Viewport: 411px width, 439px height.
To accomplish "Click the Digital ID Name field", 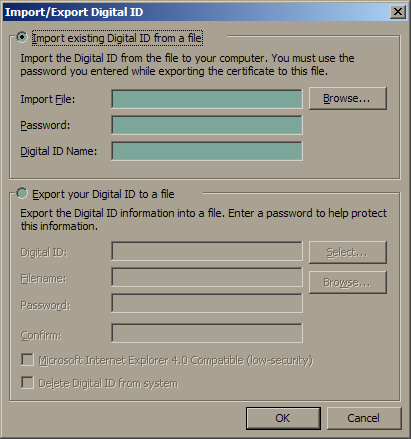I will pos(207,151).
